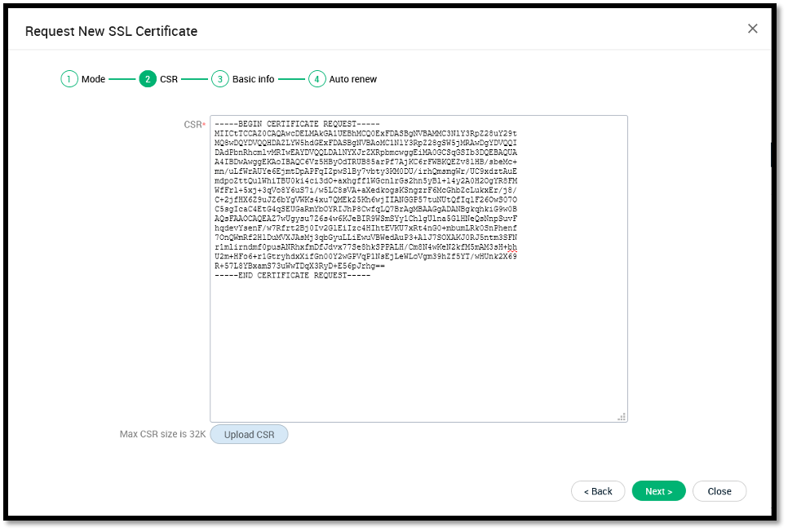Image resolution: width=788 pixels, height=532 pixels.
Task: Select the Mode step label
Action: click(x=93, y=79)
